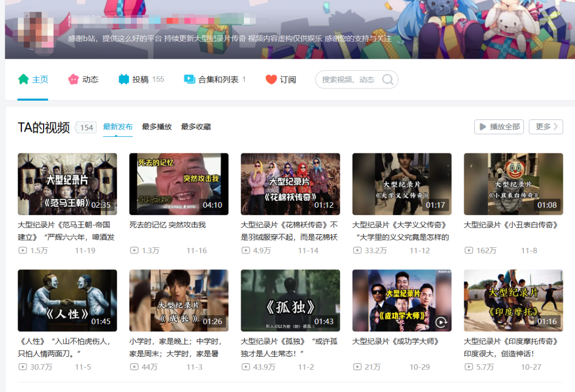Click the red heart 订阅 icon
Viewport: 575px width, 392px height.
[271, 79]
